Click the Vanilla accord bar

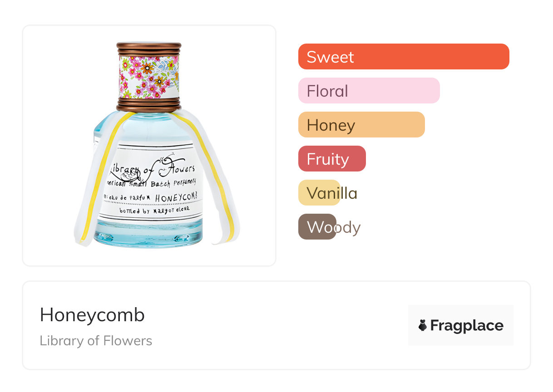click(x=319, y=193)
